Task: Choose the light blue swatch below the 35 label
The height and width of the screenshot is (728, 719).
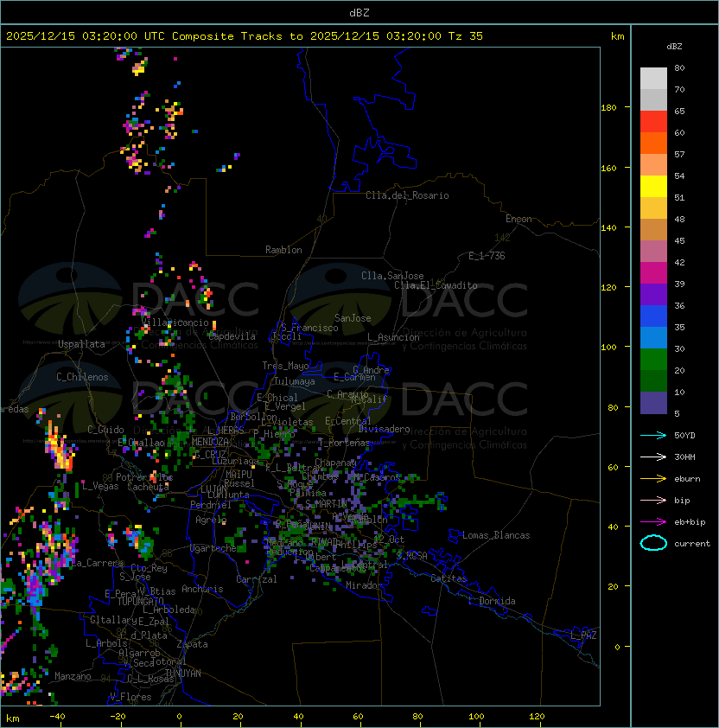Action: [653, 337]
